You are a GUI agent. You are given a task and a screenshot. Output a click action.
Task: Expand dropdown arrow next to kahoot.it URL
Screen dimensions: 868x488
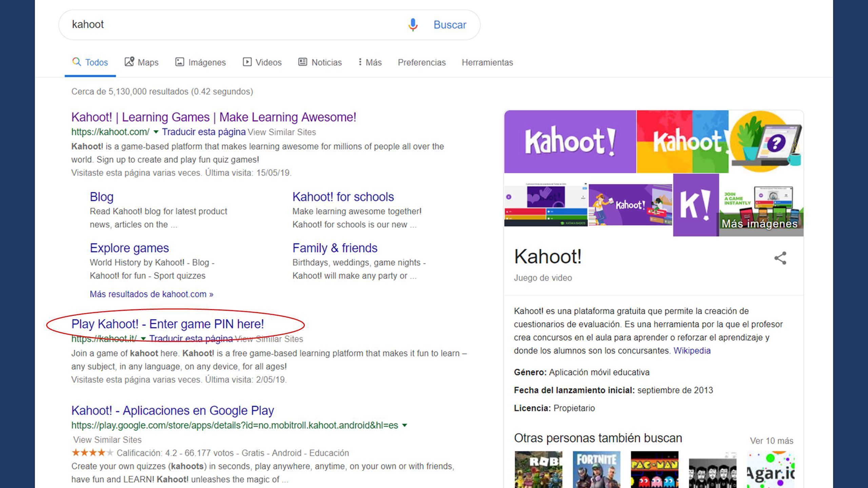point(143,339)
